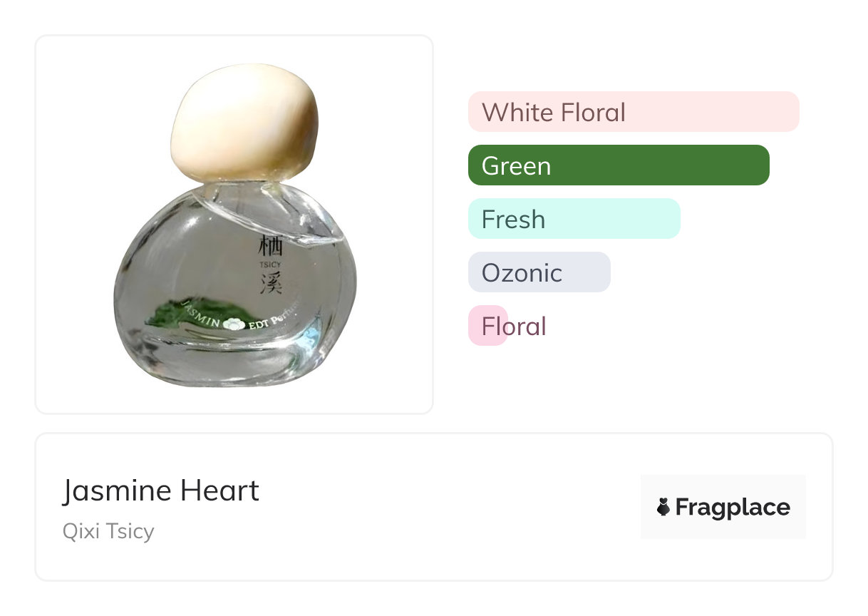
Task: Click the Fragplace bottle logo icon
Action: tap(663, 507)
